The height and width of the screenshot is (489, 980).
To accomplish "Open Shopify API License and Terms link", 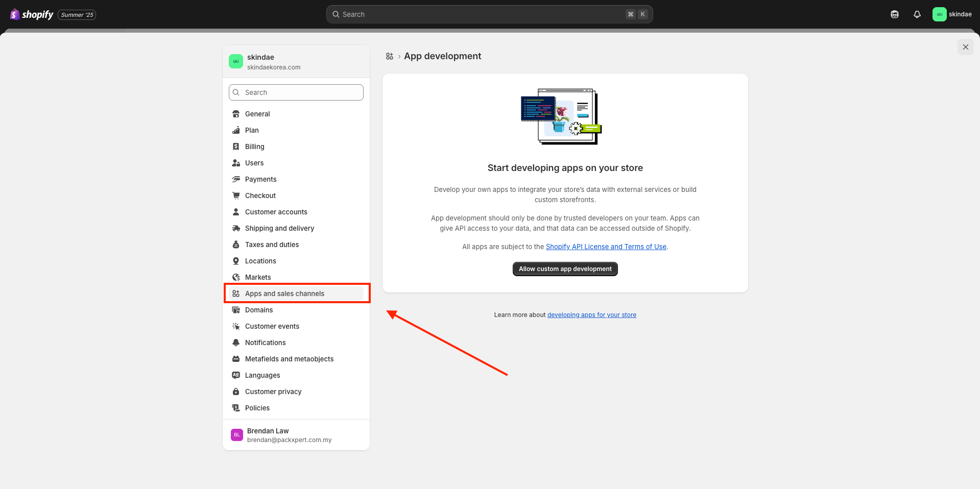I will [606, 247].
